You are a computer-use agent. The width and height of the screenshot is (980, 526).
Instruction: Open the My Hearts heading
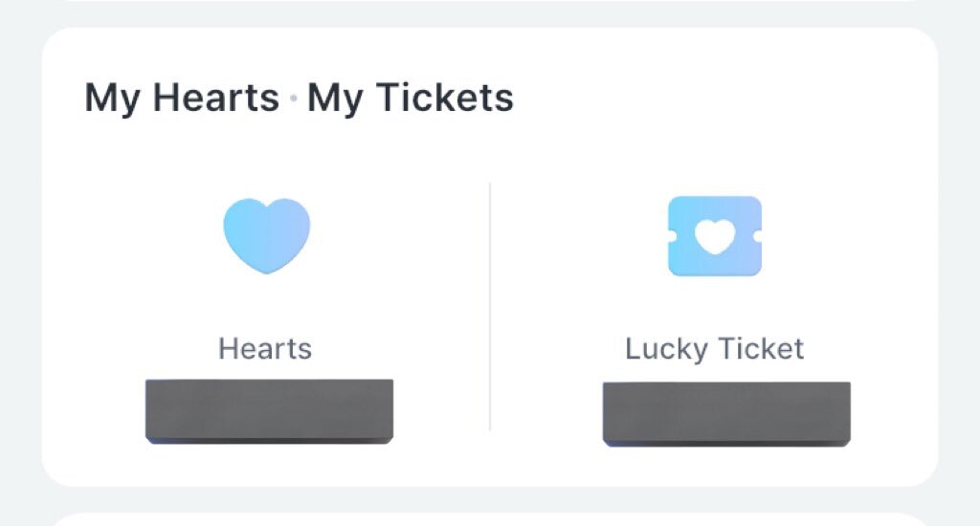coord(182,98)
